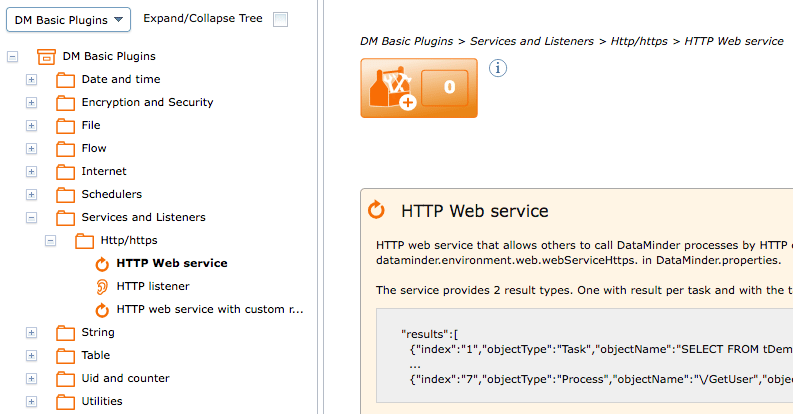Image resolution: width=793 pixels, height=414 pixels.
Task: Expand the Schedulers folder node
Action: (31, 195)
